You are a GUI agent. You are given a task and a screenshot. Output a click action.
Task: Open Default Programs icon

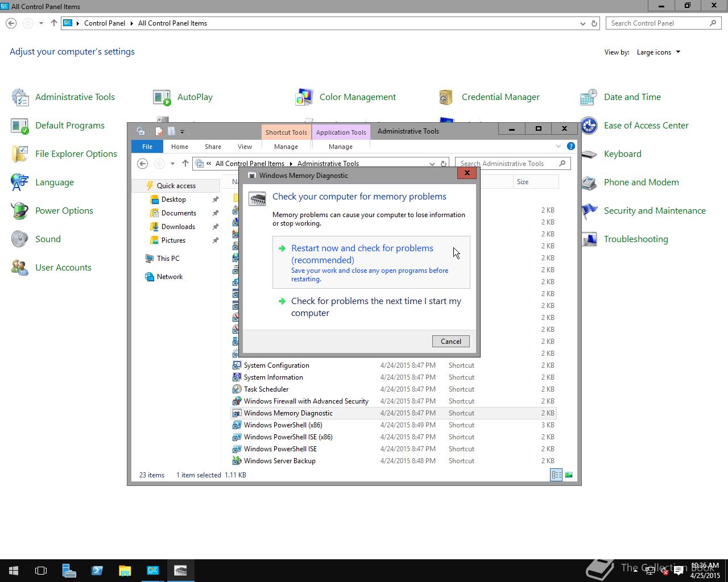click(57, 126)
